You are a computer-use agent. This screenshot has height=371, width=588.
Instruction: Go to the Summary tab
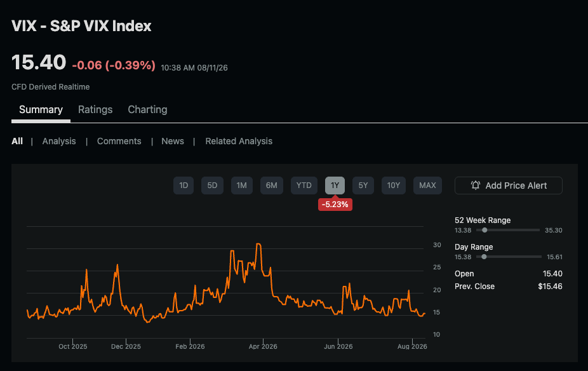[x=41, y=109]
